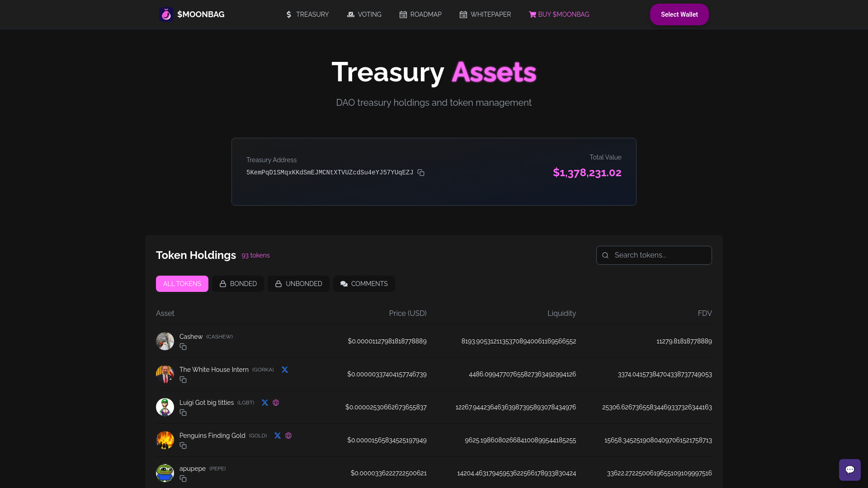Image resolution: width=868 pixels, height=488 pixels.
Task: Copy the treasury address
Action: (421, 173)
